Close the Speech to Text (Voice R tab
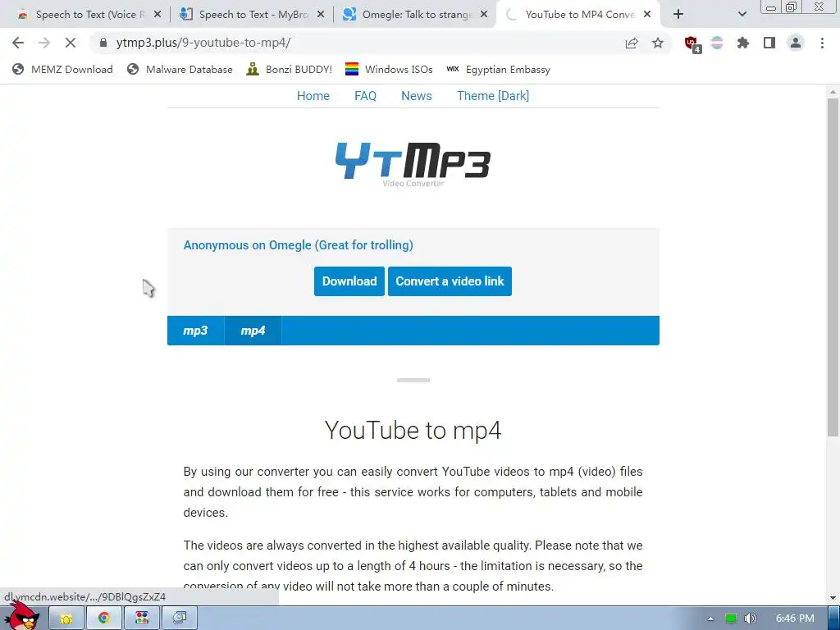This screenshot has width=840, height=630. click(x=157, y=15)
